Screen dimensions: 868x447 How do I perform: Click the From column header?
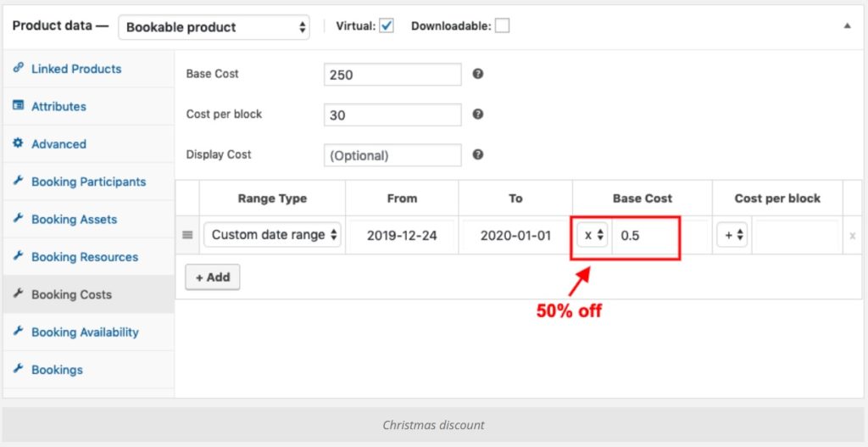(402, 198)
